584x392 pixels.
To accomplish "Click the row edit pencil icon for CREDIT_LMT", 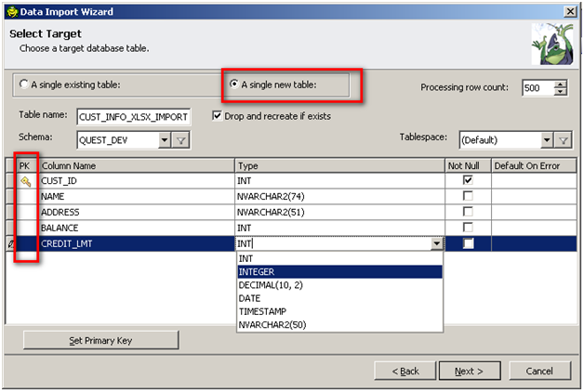I will [8, 243].
